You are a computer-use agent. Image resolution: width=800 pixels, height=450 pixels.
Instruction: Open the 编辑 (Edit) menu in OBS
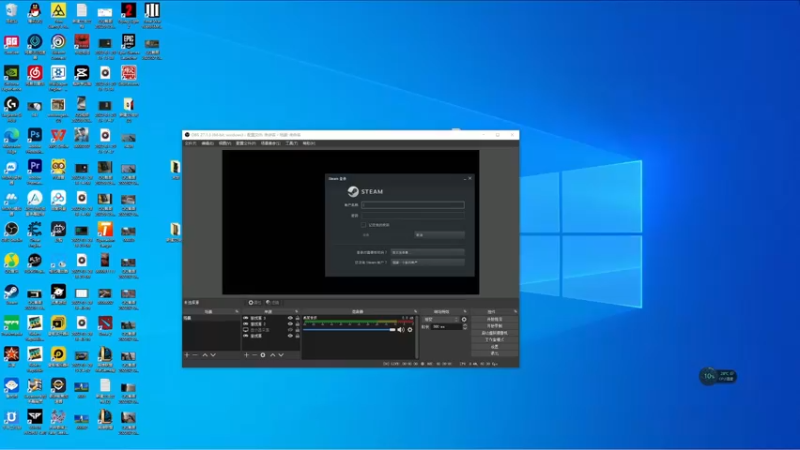point(207,143)
